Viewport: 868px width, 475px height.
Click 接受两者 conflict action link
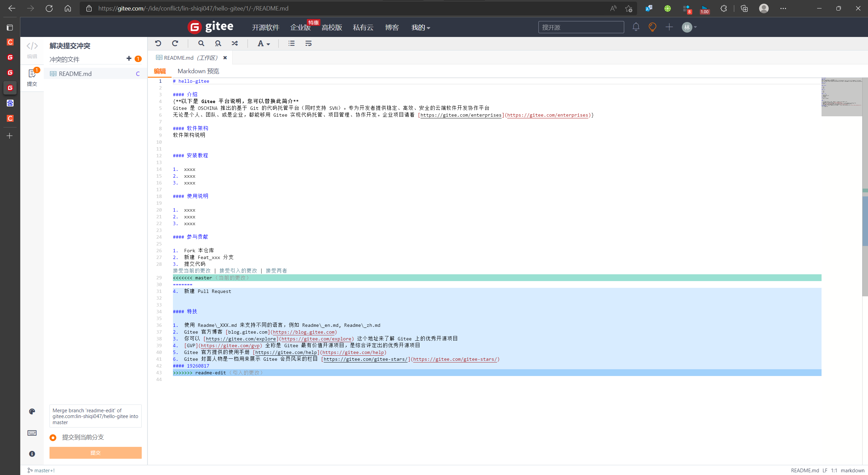pos(276,271)
